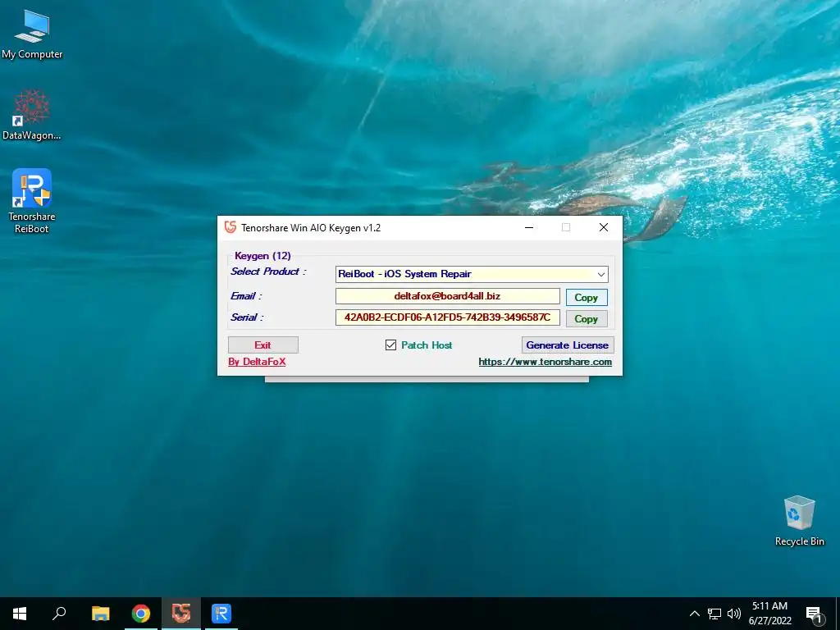
Task: Open the volume tray icon
Action: [x=734, y=614]
